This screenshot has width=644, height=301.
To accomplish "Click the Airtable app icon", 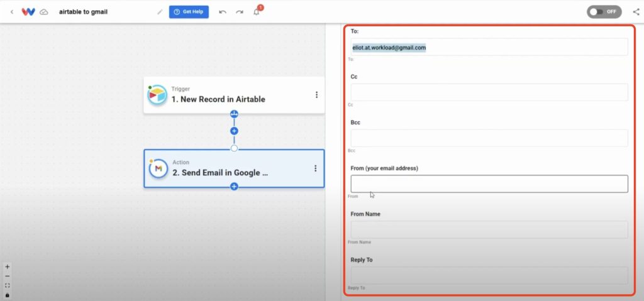I will (157, 95).
